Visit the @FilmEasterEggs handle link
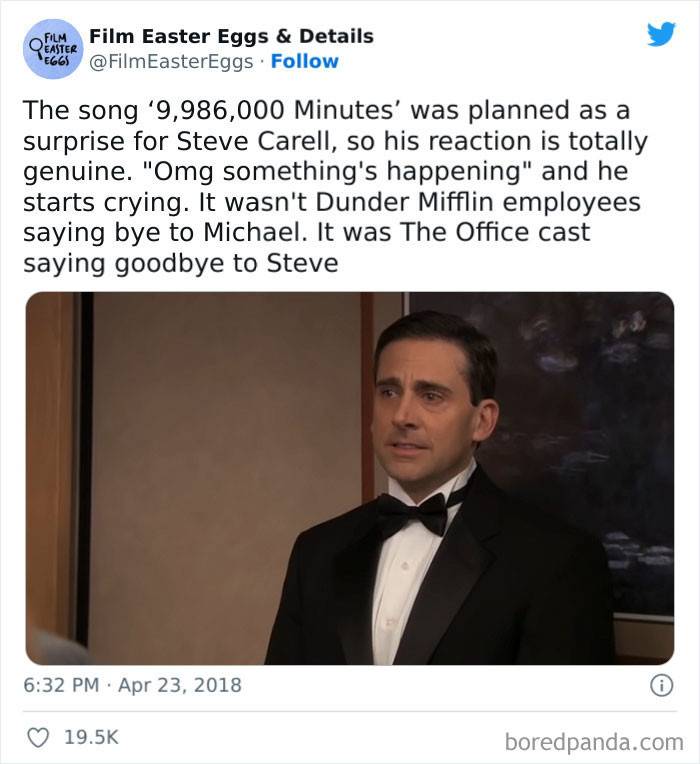700x764 pixels. pyautogui.click(x=171, y=62)
